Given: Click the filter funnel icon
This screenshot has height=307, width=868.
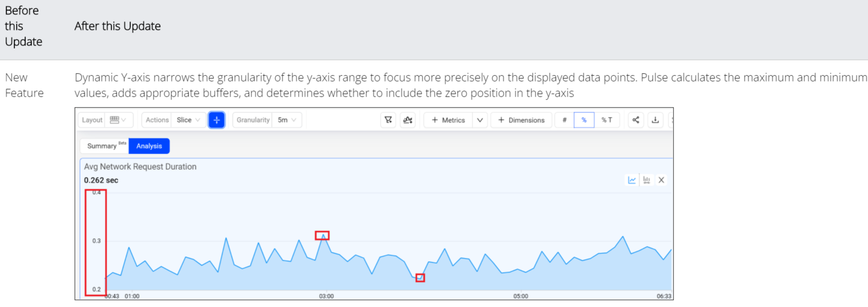Looking at the screenshot, I should pos(388,120).
